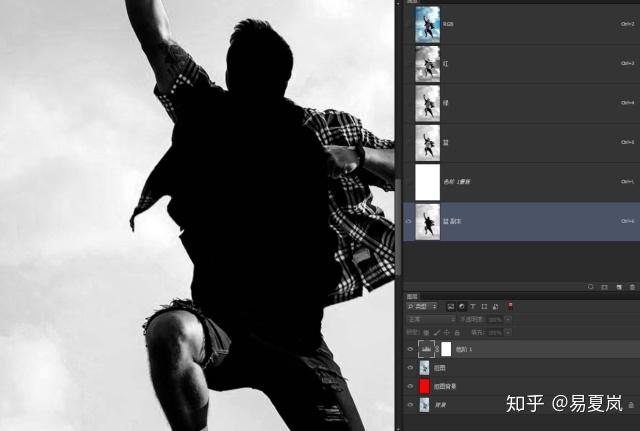This screenshot has height=431, width=640.
Task: Click the 背景 layer thumbnail
Action: pyautogui.click(x=424, y=405)
